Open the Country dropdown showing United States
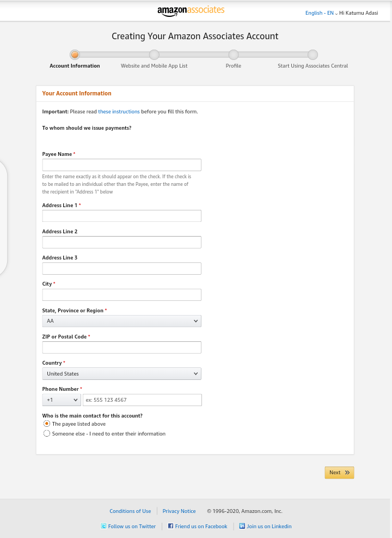The width and height of the screenshot is (392, 538). coord(121,373)
